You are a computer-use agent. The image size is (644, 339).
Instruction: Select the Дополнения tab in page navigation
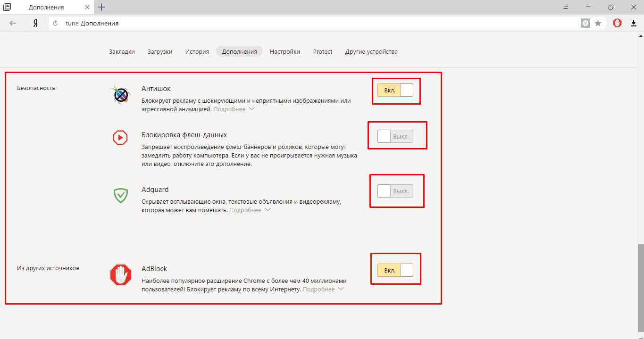click(240, 51)
